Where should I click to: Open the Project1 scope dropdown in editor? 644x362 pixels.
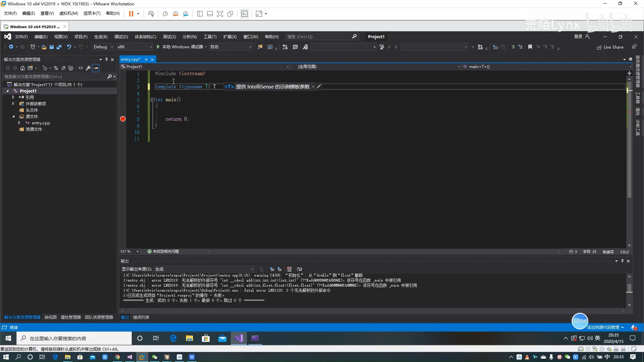(x=205, y=67)
